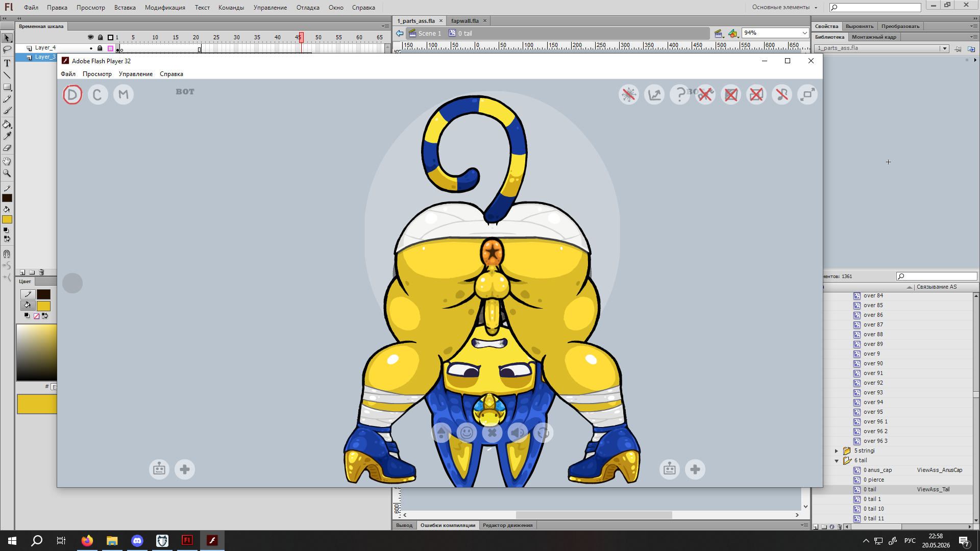This screenshot has height=551, width=980.
Task: Click the fullscreen expand icon in Flash Player
Action: [807, 94]
